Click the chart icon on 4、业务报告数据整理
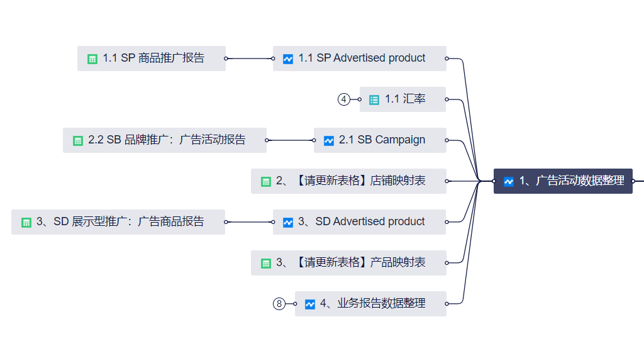The width and height of the screenshot is (644, 351). 310,304
